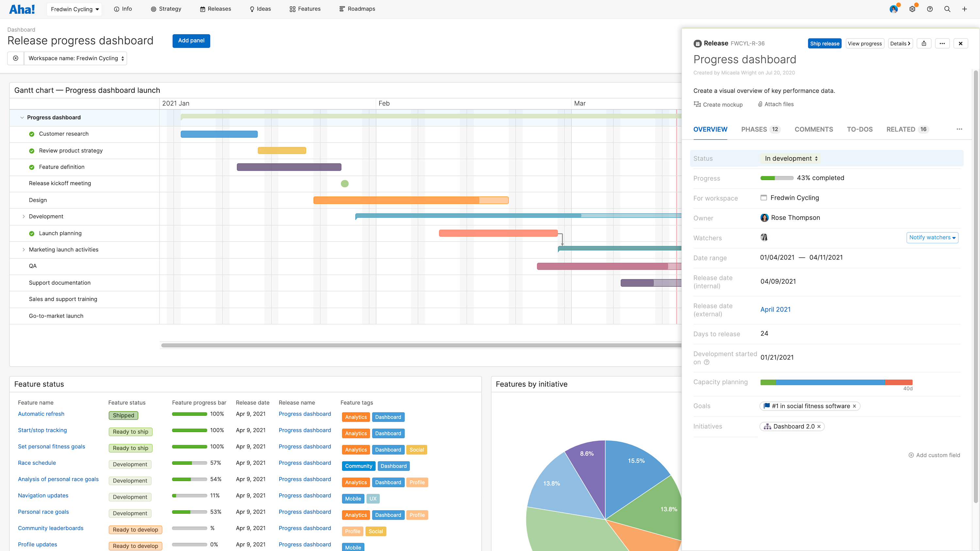Click the Progress completed bar showing 43%
The width and height of the screenshot is (980, 551).
pos(777,178)
